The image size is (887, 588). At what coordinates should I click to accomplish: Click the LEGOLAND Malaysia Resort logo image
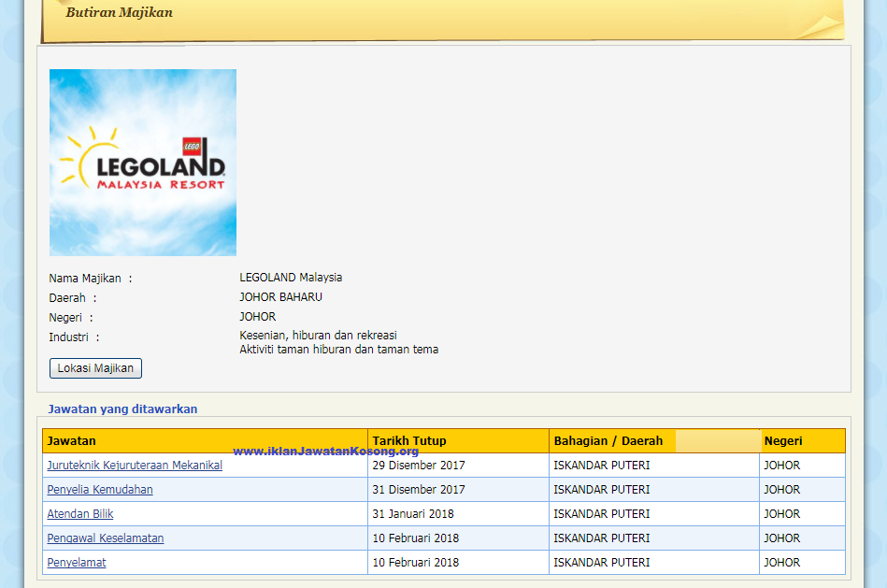(143, 163)
